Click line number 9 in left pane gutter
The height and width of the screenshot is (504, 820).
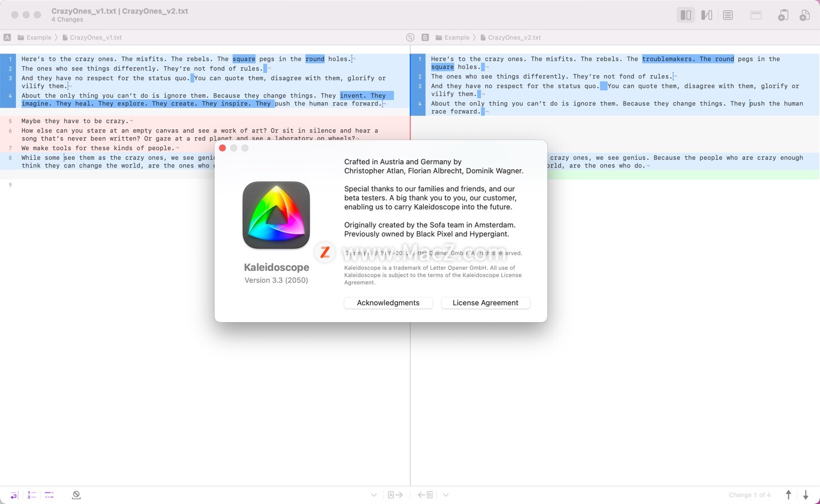pyautogui.click(x=10, y=185)
